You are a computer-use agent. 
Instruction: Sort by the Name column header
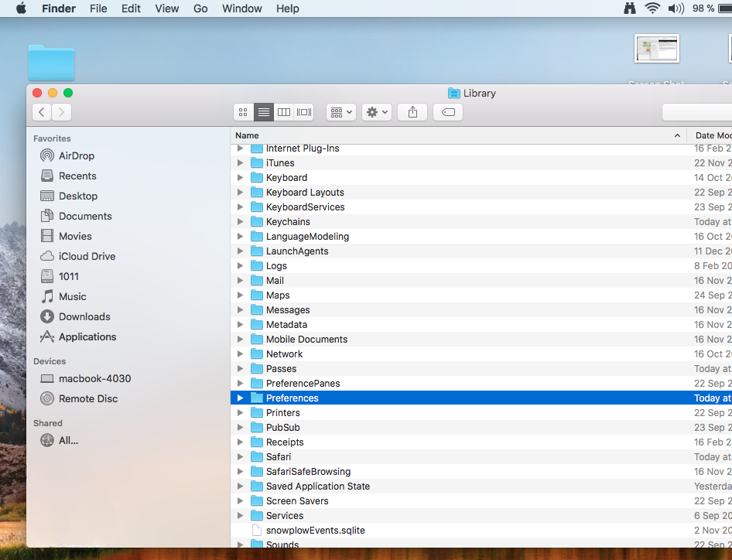point(458,135)
